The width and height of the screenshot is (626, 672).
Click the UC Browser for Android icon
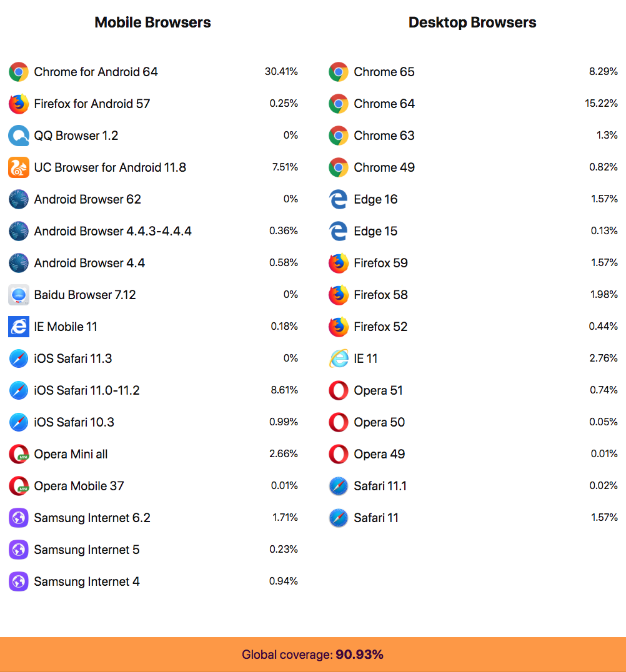click(19, 167)
